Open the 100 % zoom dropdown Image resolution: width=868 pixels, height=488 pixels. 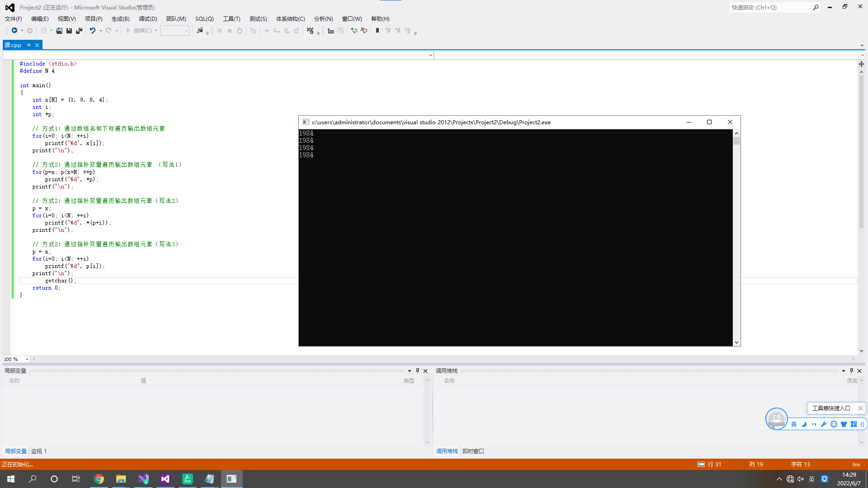pyautogui.click(x=27, y=359)
